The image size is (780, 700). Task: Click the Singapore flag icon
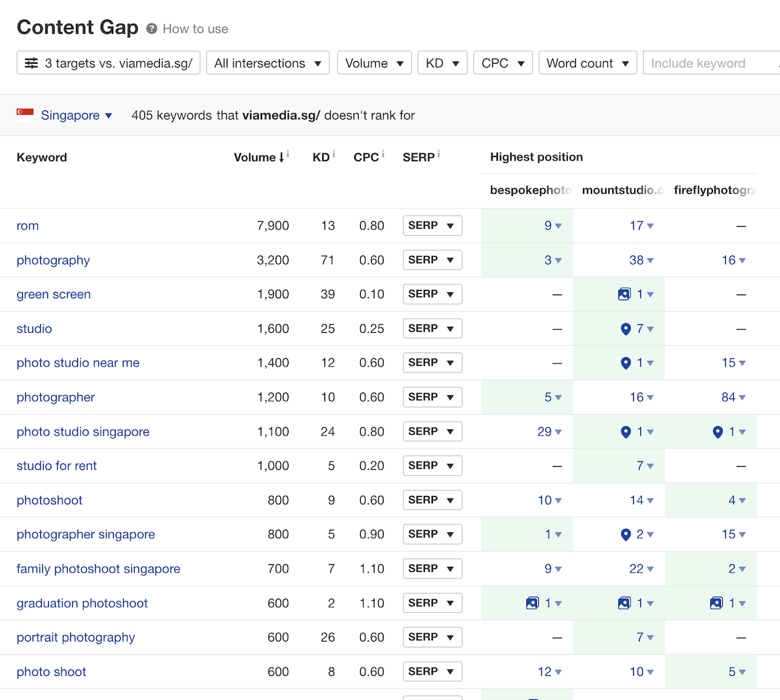pyautogui.click(x=25, y=114)
